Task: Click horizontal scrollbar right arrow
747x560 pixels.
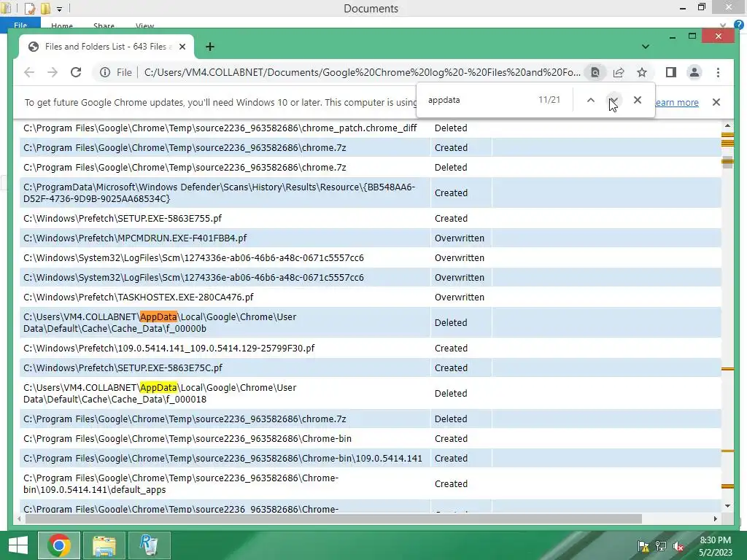Action: coord(716,518)
